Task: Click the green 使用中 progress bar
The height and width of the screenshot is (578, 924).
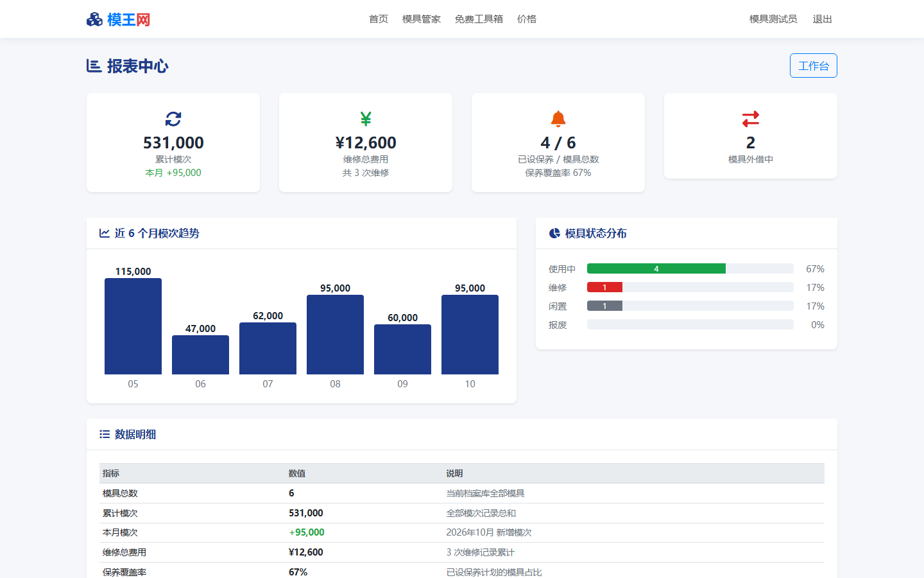Action: [656, 268]
